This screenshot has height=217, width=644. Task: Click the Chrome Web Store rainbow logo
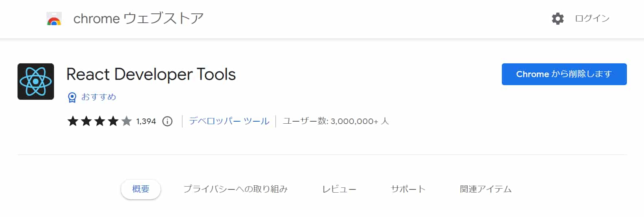click(54, 19)
